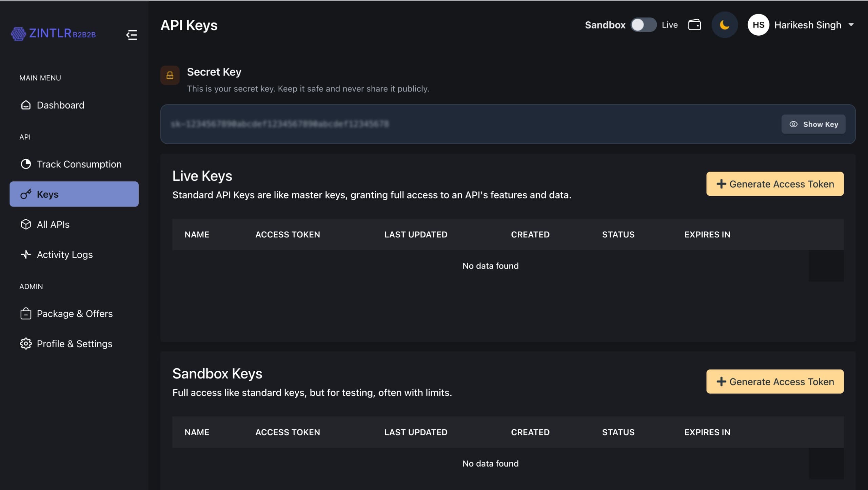This screenshot has width=868, height=490.
Task: Open the All APIs section
Action: pos(53,224)
